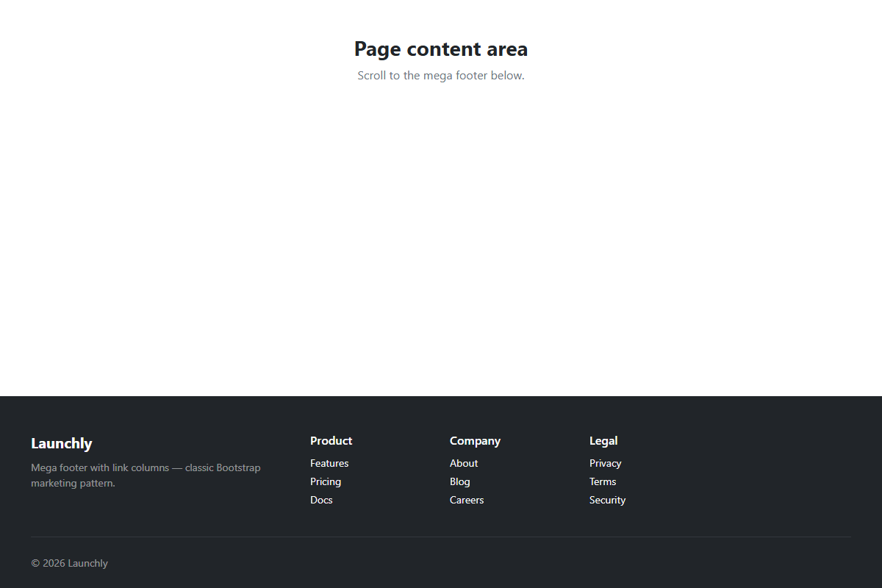
Task: Open the Features link under Product
Action: (x=329, y=463)
